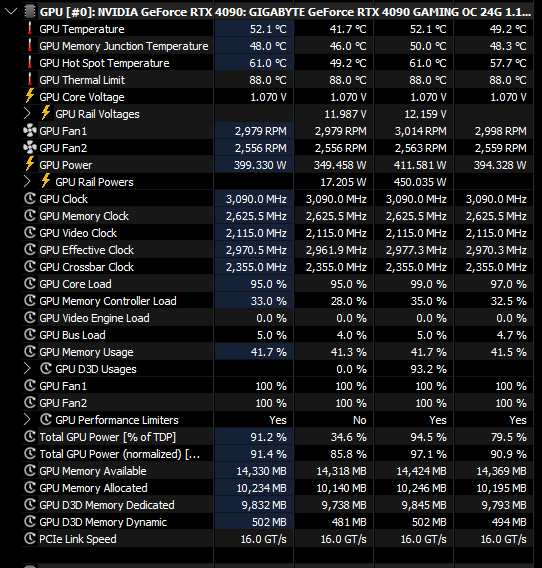The width and height of the screenshot is (542, 568).
Task: Click the GPU Power lightning bolt icon
Action: pyautogui.click(x=30, y=164)
